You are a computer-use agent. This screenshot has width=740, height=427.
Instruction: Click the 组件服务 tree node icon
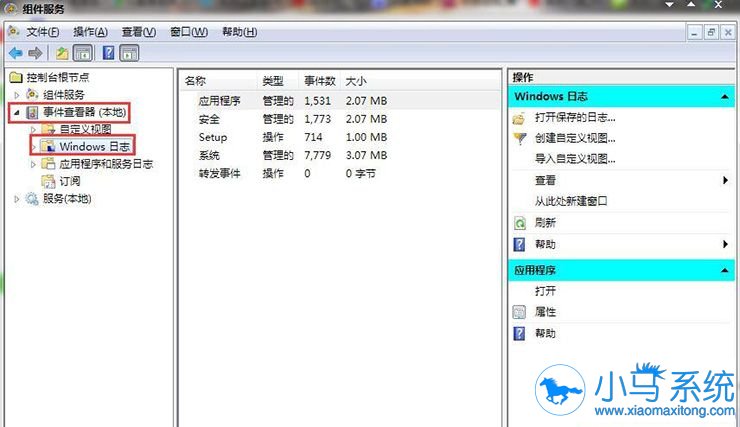coord(32,94)
